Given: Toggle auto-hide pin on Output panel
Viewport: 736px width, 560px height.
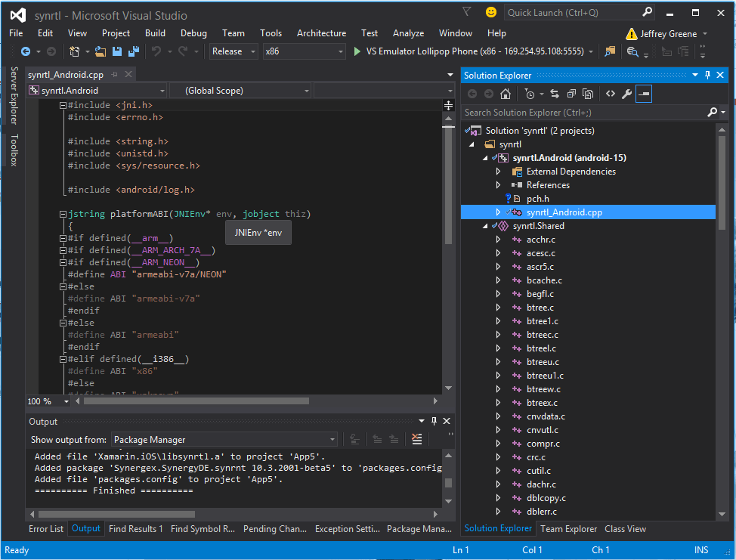Looking at the screenshot, I should click(434, 422).
